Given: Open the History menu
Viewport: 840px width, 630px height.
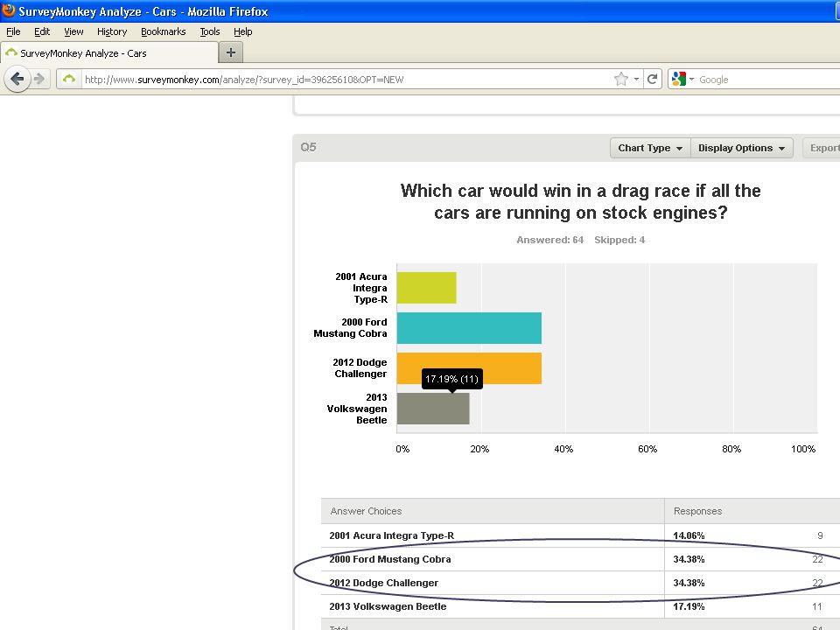Looking at the screenshot, I should pos(112,31).
